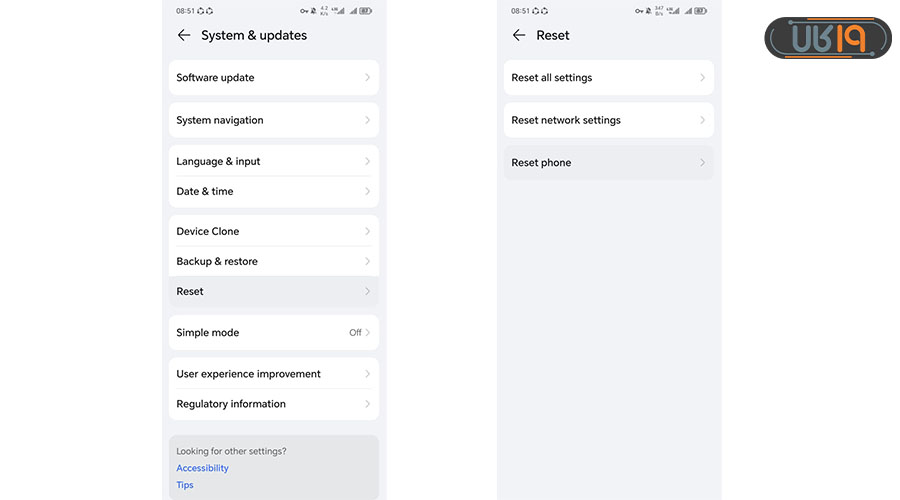This screenshot has height=500, width=900.
Task: Open the Accessibility link
Action: (202, 468)
